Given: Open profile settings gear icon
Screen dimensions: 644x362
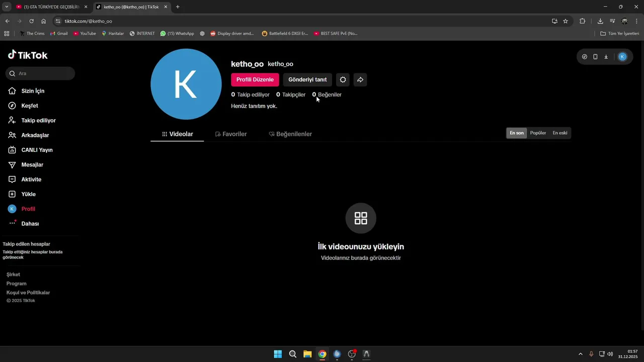Looking at the screenshot, I should click(343, 79).
